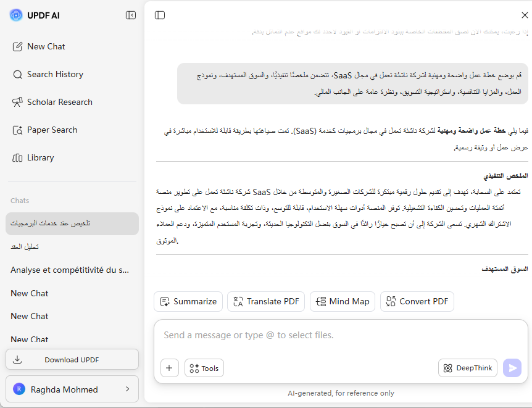
Task: Collapse the left sidebar panel icon
Action: pos(131,15)
